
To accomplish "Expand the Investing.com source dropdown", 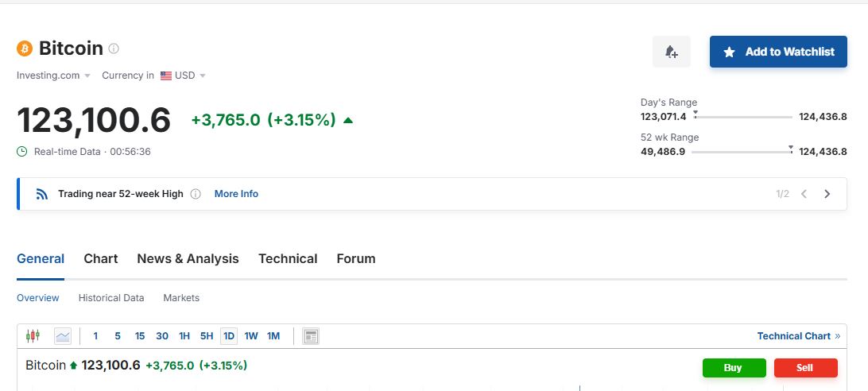I will point(53,75).
